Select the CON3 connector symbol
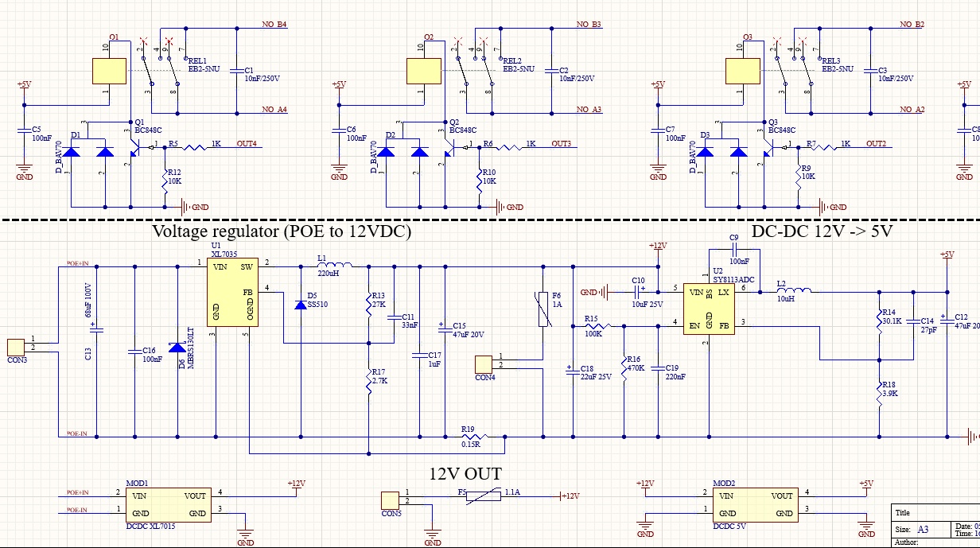 pos(16,348)
